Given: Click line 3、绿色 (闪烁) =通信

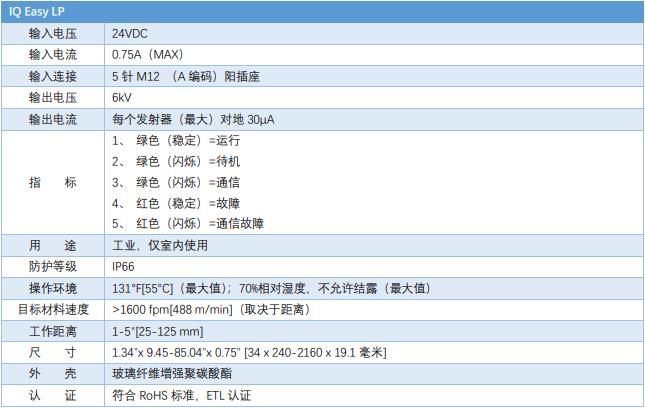Looking at the screenshot, I should click(176, 182).
